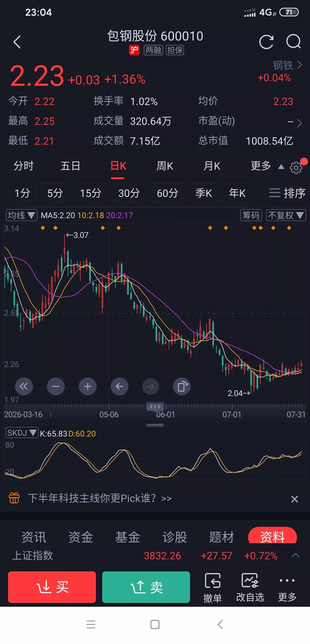Image resolution: width=310 pixels, height=644 pixels.
Task: Dismiss the tech mainline promo banner
Action: pos(294,499)
